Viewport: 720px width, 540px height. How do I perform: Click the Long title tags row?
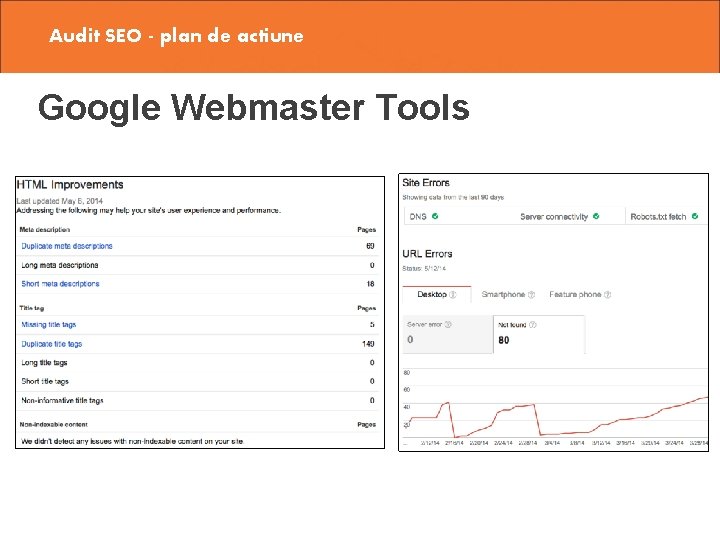[197, 363]
